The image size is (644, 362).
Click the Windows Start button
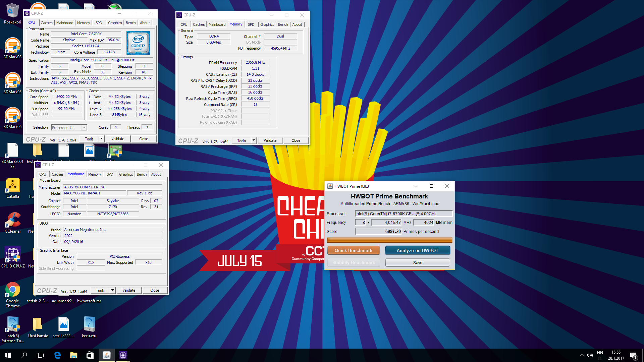pos(8,355)
